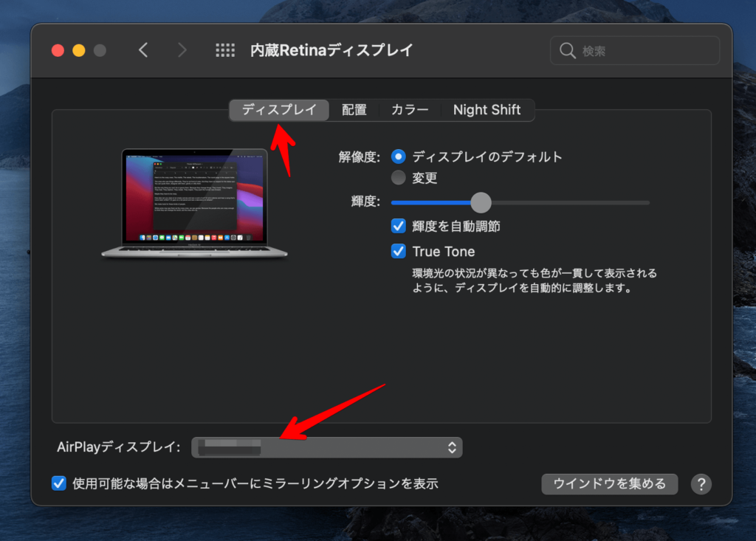The width and height of the screenshot is (756, 541).
Task: Select ディスプレイのデフォルト resolution option
Action: (398, 156)
